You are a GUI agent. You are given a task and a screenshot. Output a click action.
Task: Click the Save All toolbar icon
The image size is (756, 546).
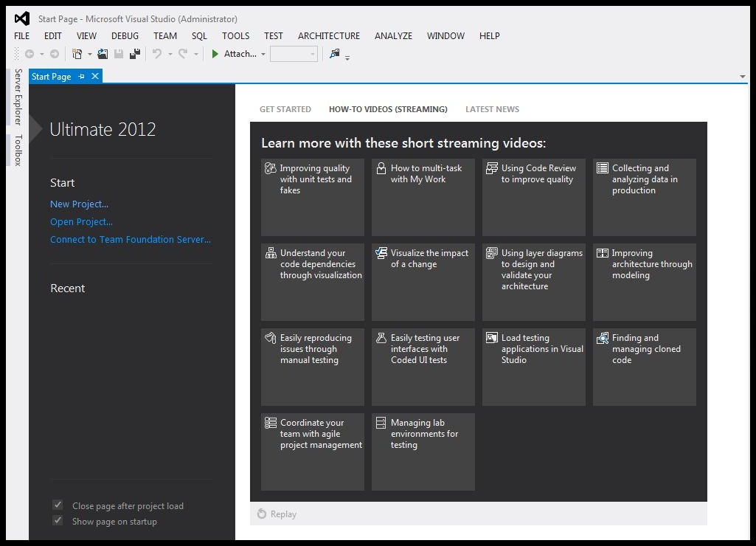pos(133,53)
